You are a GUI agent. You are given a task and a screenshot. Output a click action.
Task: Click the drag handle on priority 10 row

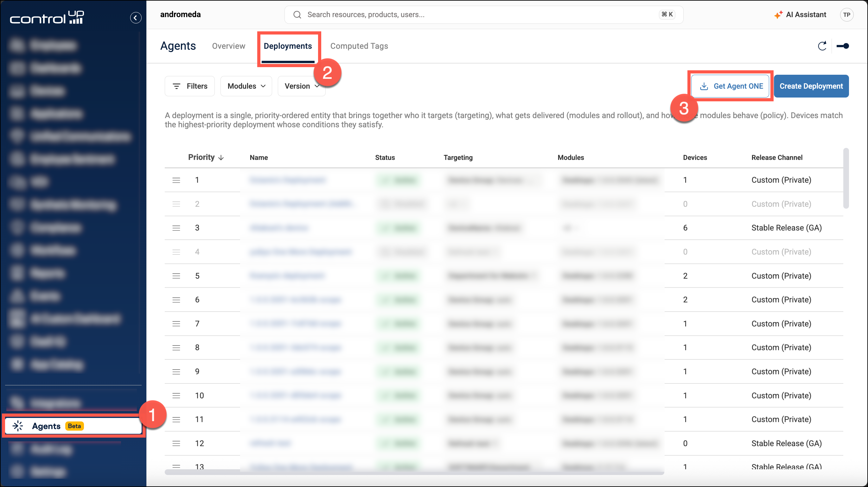(176, 395)
